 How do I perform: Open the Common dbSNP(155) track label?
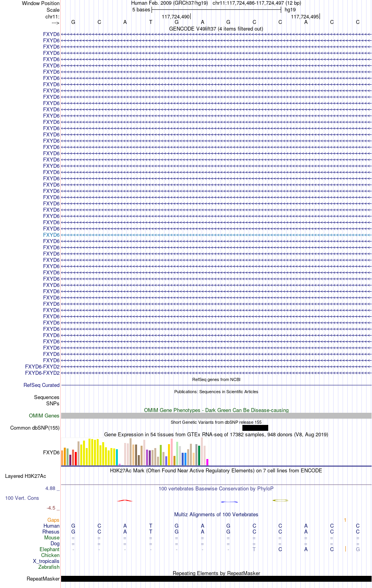click(35, 428)
